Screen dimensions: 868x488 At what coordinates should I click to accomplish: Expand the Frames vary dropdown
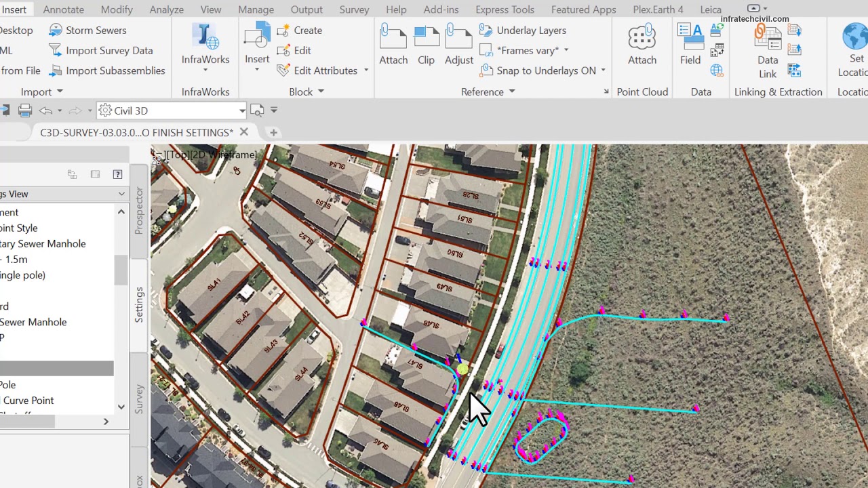tap(566, 50)
